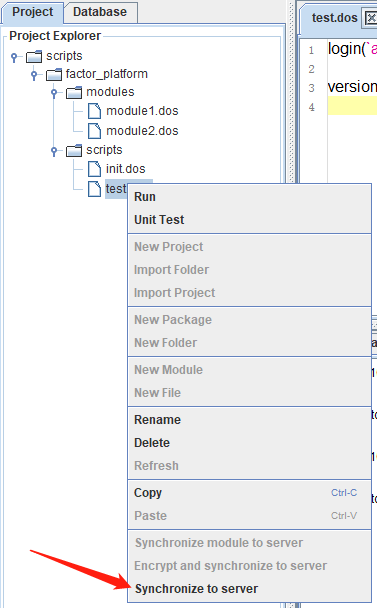Switch to the Database tab
The width and height of the screenshot is (377, 608).
point(100,12)
